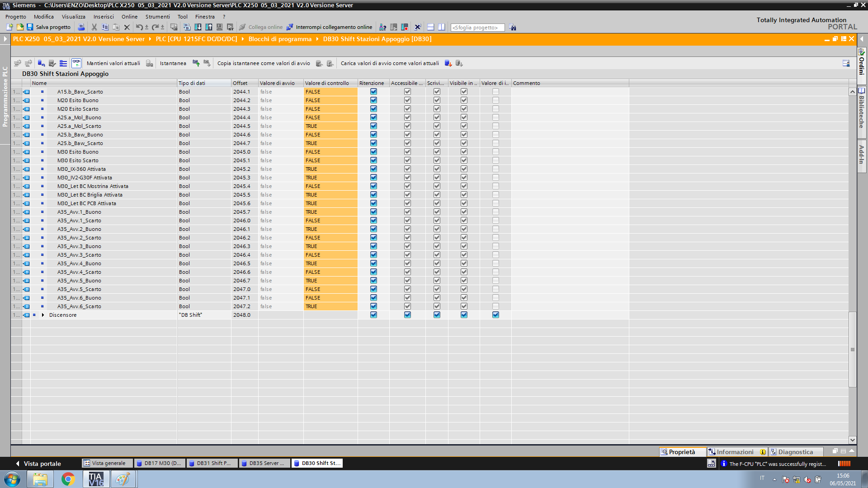Open the Online menu

pos(129,17)
